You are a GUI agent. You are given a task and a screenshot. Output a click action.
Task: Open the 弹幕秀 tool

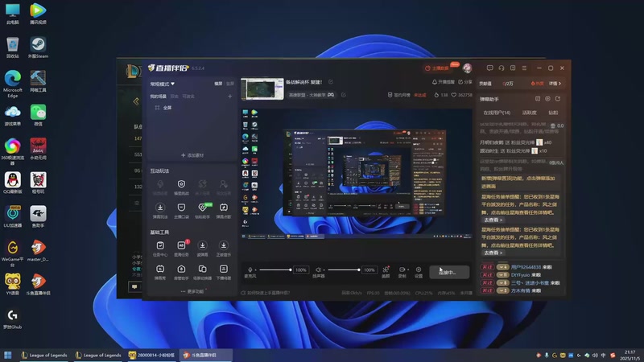tap(160, 272)
